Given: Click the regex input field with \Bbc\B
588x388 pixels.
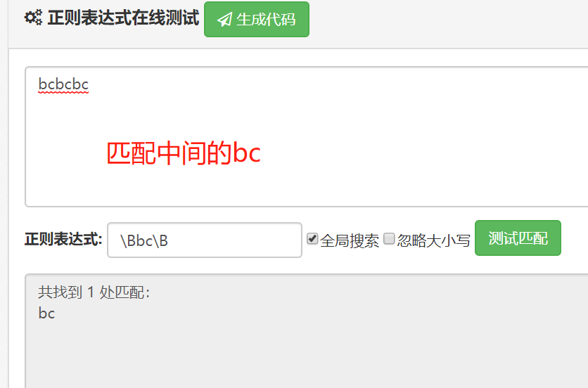Looking at the screenshot, I should pyautogui.click(x=205, y=240).
